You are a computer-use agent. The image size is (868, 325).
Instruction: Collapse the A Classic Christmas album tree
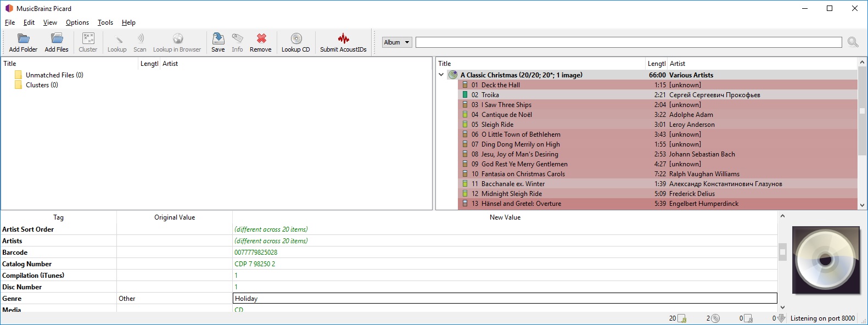click(x=441, y=75)
